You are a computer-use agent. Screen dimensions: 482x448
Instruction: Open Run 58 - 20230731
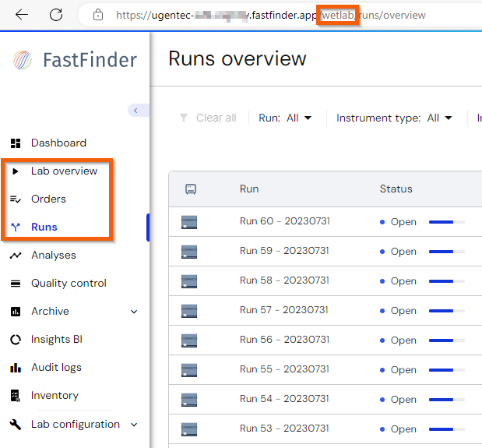(284, 280)
